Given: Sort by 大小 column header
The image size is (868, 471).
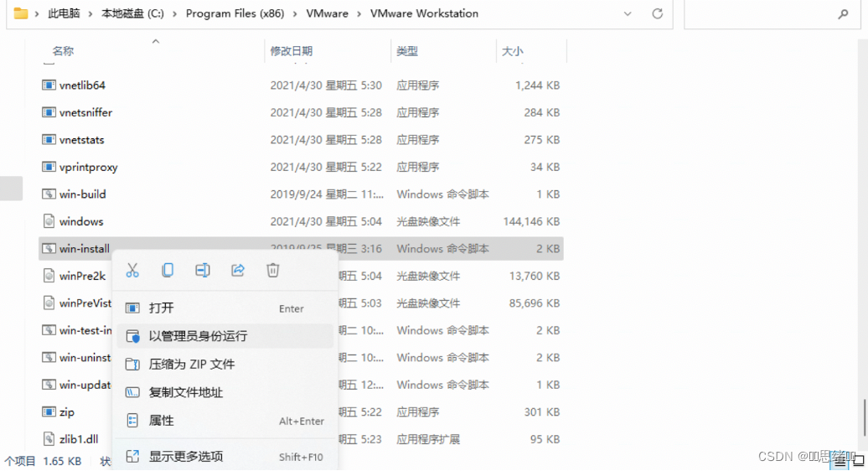Looking at the screenshot, I should [x=512, y=51].
